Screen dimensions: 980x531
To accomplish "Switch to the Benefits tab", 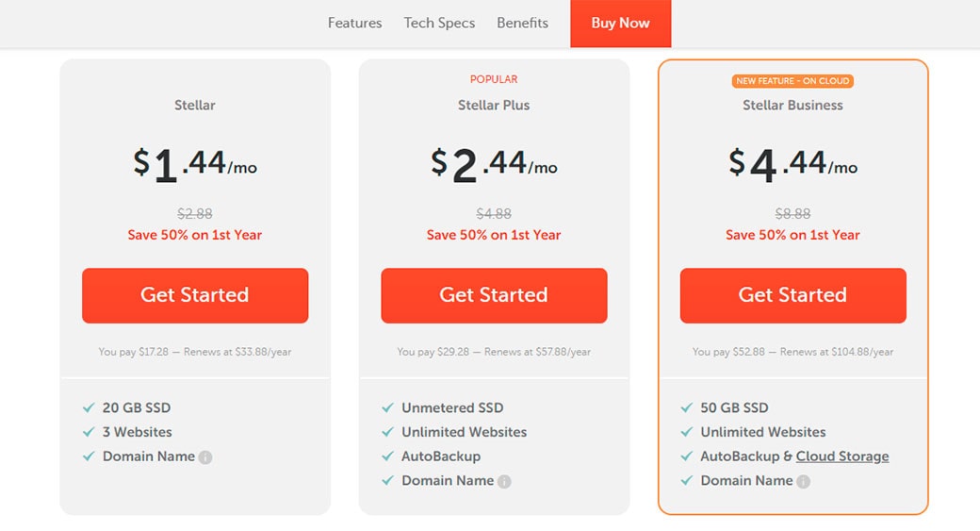I will (x=522, y=23).
